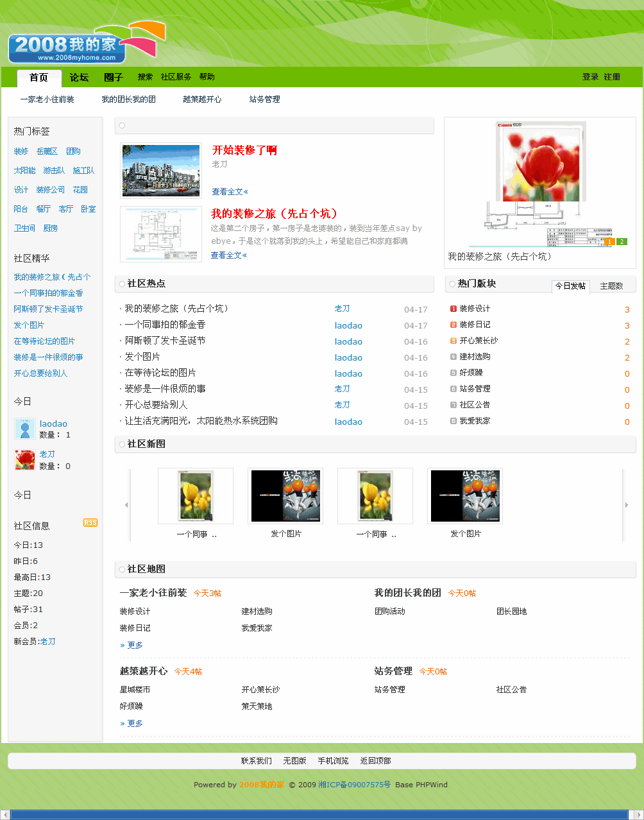Open the 圈子 navigation tab
Screen dimensions: 644x820
tap(113, 78)
